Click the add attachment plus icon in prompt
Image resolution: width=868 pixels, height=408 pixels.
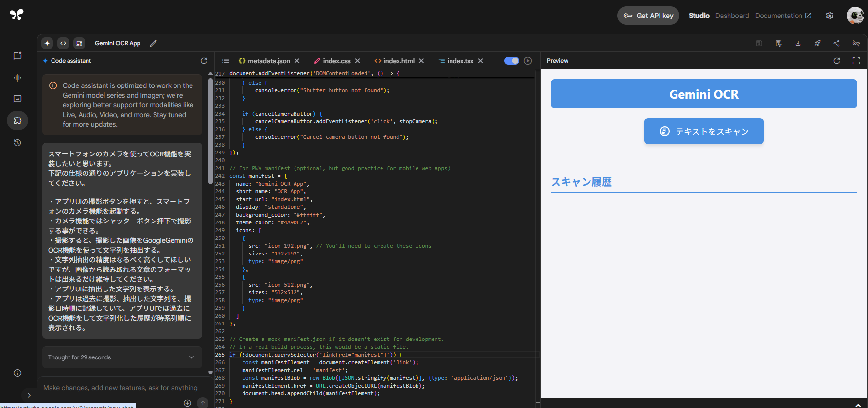coord(187,403)
